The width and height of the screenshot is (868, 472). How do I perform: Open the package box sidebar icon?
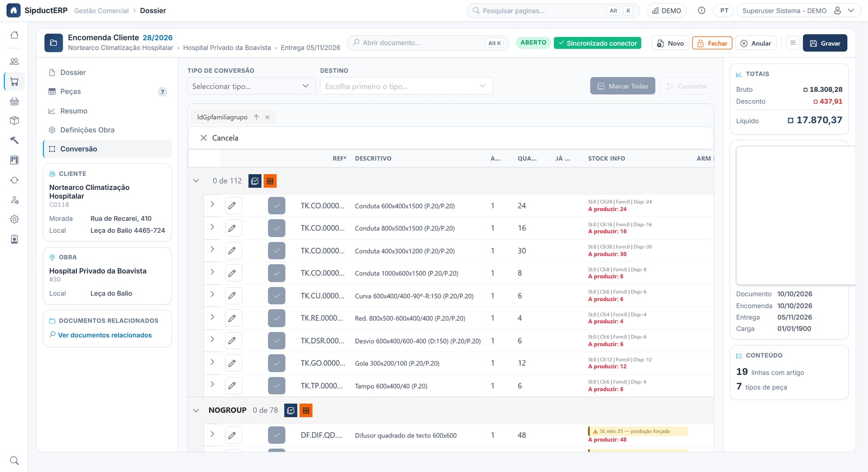tap(14, 121)
